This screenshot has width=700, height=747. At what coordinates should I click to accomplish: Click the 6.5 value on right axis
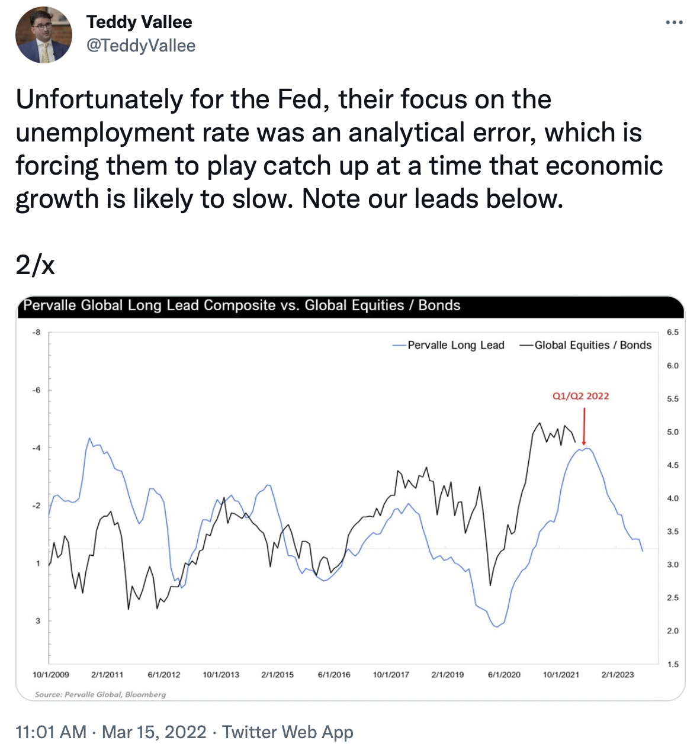673,332
